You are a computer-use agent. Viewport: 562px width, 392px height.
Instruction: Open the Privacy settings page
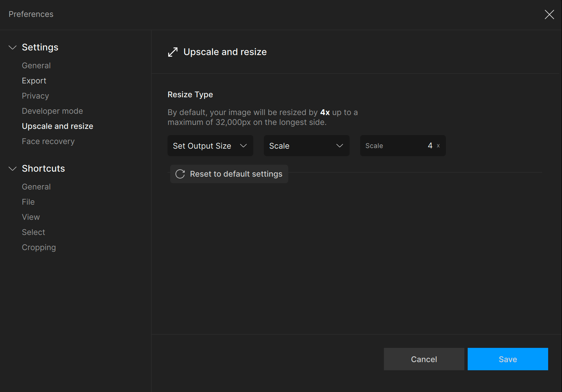pyautogui.click(x=35, y=96)
